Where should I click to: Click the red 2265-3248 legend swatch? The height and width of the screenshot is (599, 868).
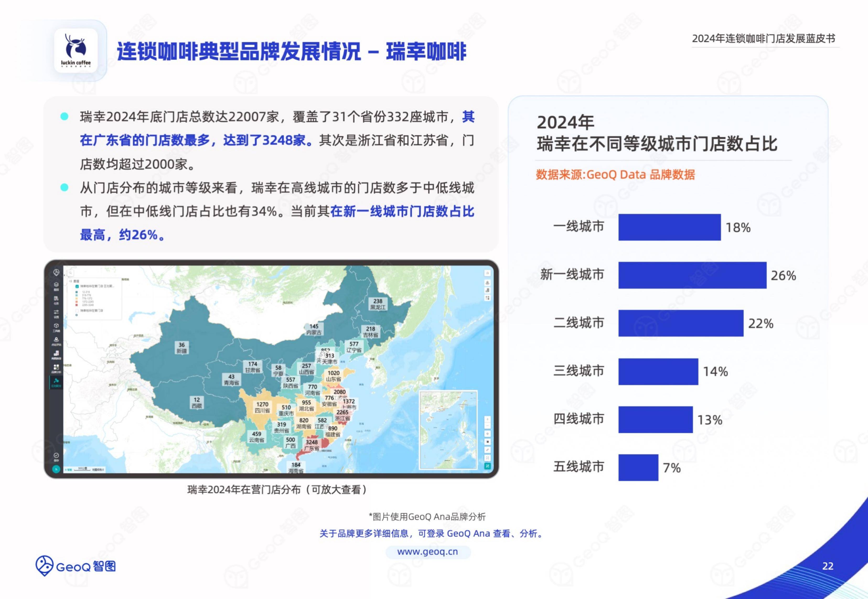coord(77,305)
